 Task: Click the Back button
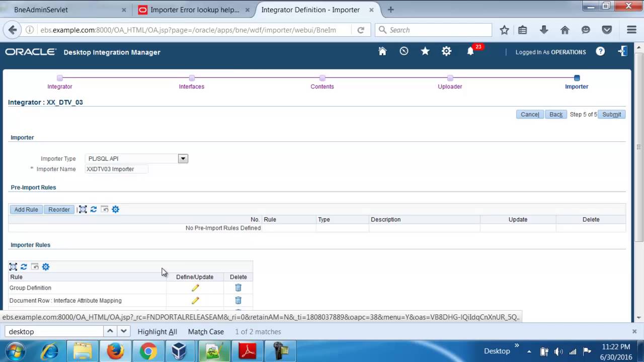(556, 114)
